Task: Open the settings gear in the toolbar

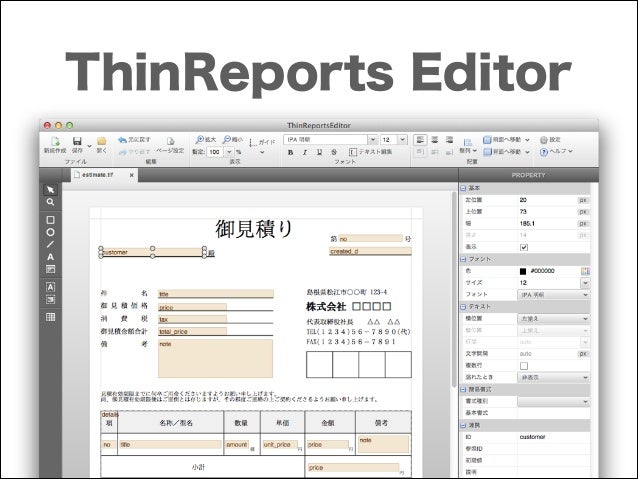Action: point(550,140)
